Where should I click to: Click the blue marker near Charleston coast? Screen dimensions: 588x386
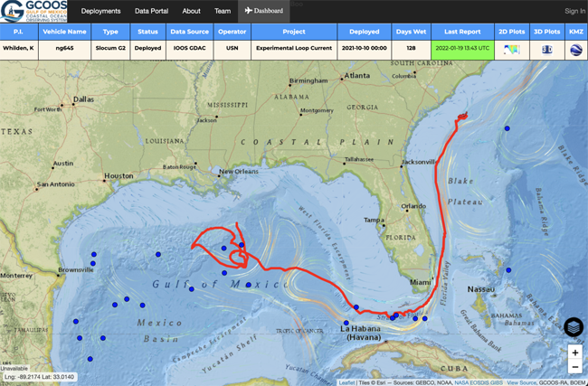[507, 128]
